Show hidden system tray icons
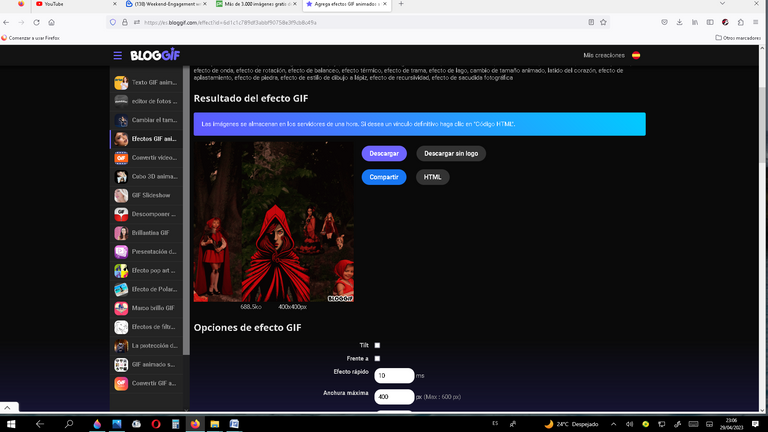Screen dimensions: 768x432 tap(613, 424)
